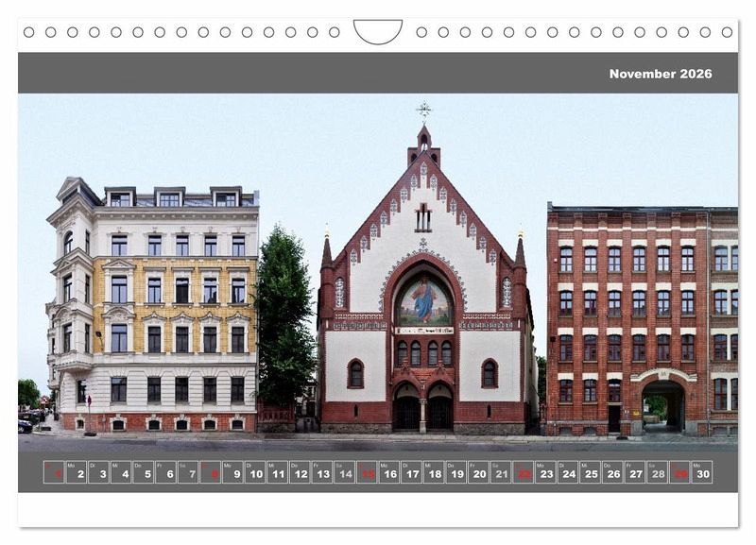Click the arched gateway of the brick building
The height and width of the screenshot is (545, 756).
pos(663,404)
